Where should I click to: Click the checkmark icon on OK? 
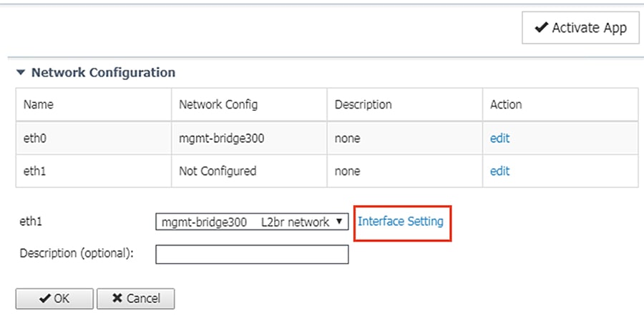pos(45,299)
